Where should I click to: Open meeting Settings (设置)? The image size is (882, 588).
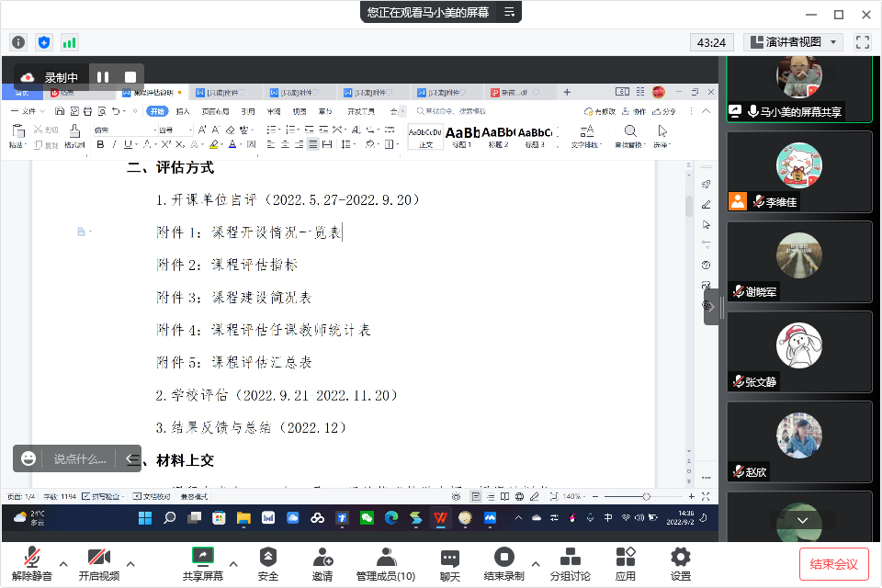click(x=679, y=562)
